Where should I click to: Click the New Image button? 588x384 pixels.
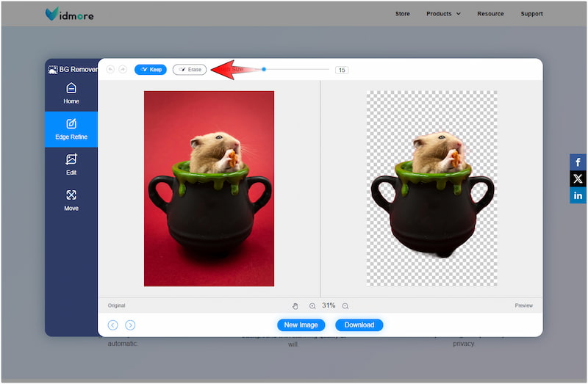pos(301,325)
